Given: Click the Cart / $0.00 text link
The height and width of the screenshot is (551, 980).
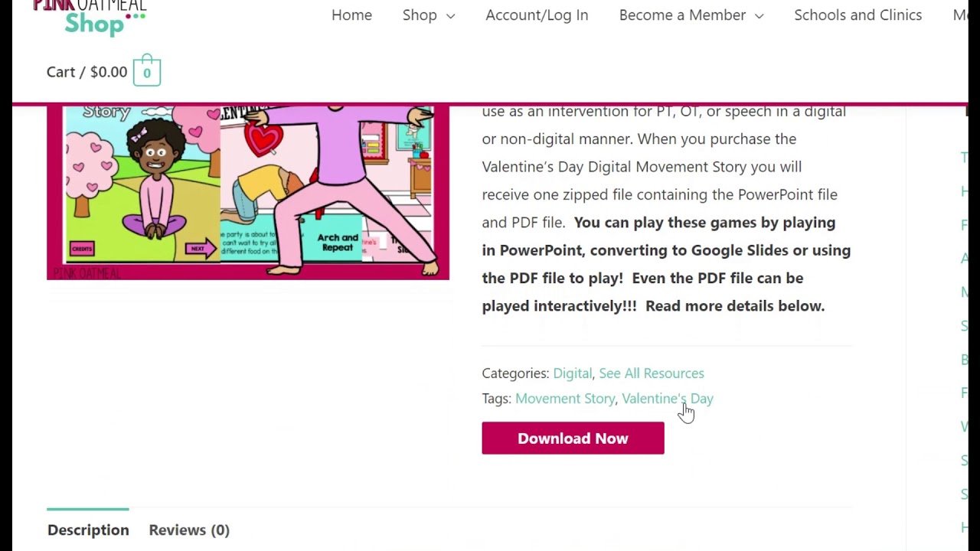Looking at the screenshot, I should pos(87,71).
